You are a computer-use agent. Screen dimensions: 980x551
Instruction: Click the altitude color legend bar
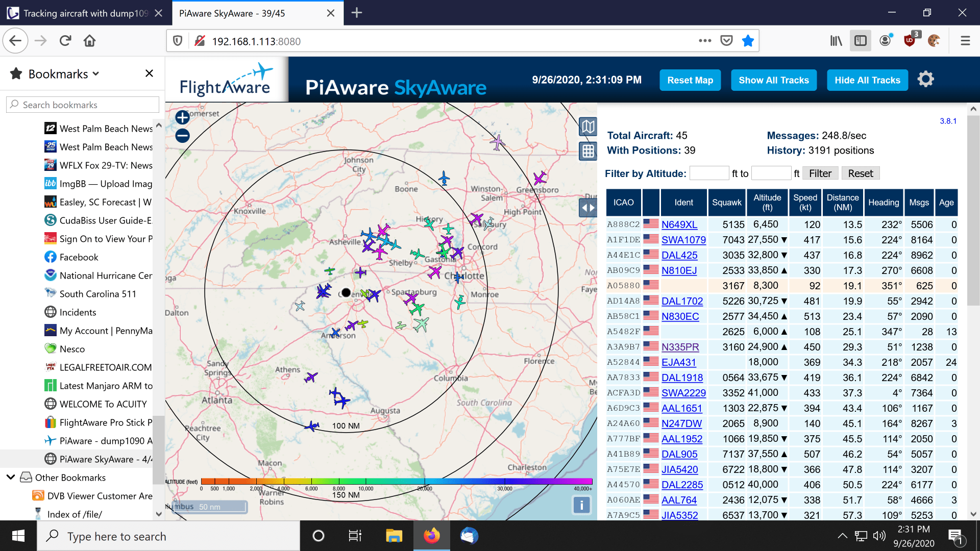[x=397, y=481]
